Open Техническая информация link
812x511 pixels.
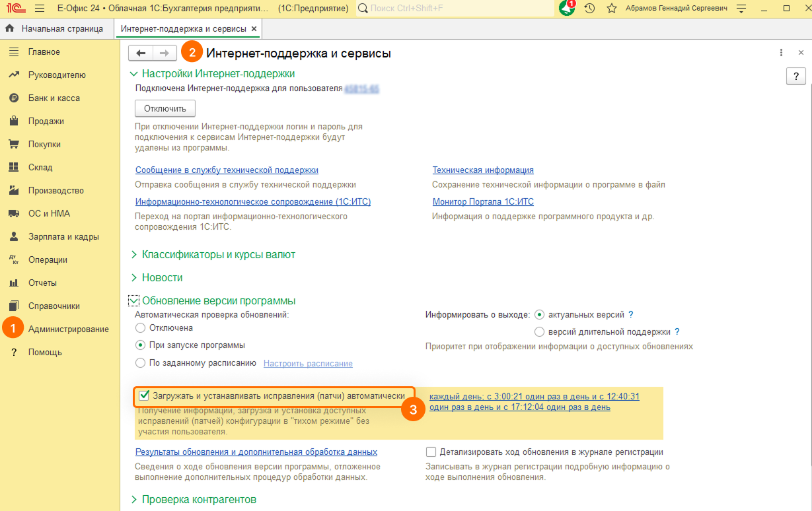point(483,170)
